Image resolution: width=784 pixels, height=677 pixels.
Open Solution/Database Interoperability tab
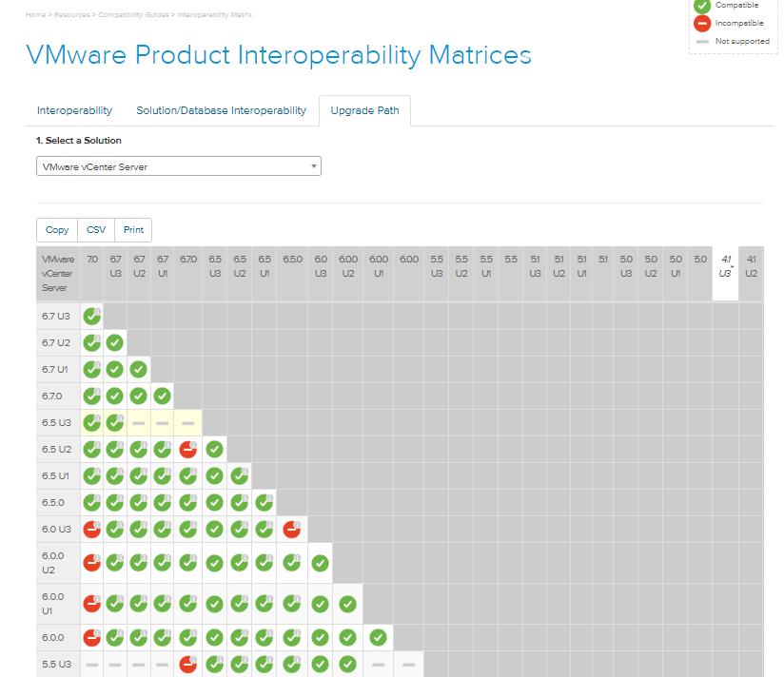tap(221, 110)
